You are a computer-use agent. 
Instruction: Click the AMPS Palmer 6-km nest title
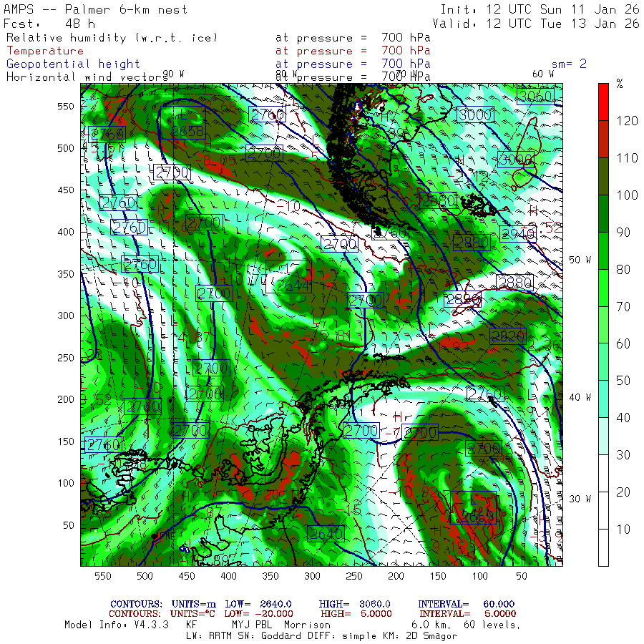pos(96,9)
